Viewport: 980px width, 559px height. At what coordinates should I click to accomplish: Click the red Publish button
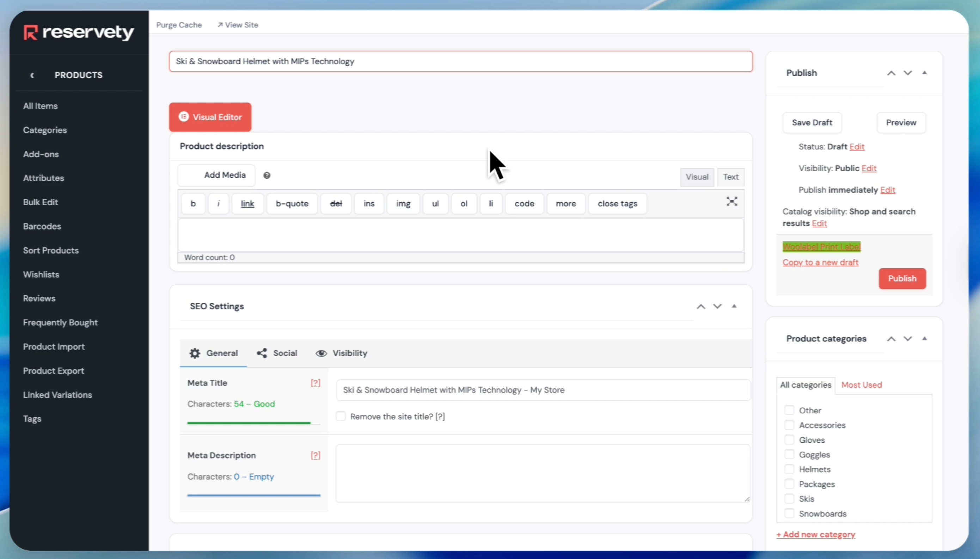[x=902, y=278]
